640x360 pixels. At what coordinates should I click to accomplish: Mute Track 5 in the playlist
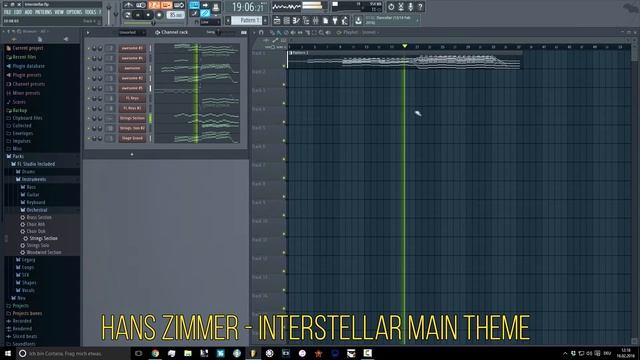(284, 140)
